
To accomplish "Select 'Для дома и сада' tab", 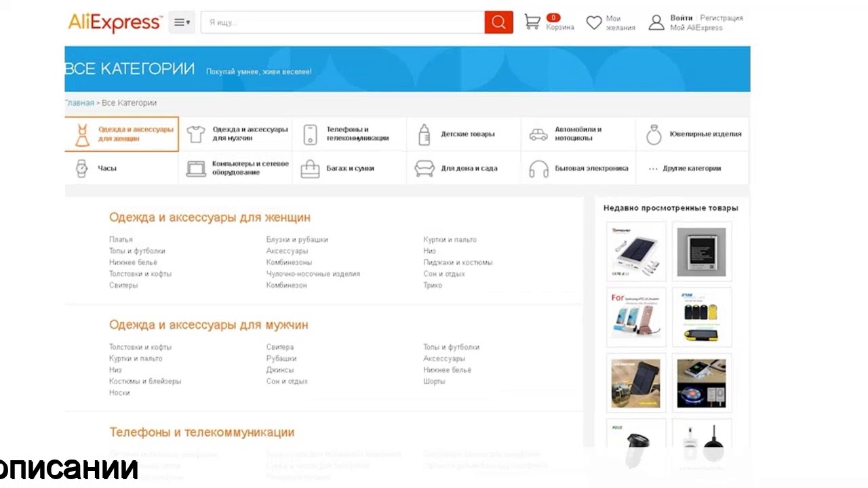I will click(464, 168).
